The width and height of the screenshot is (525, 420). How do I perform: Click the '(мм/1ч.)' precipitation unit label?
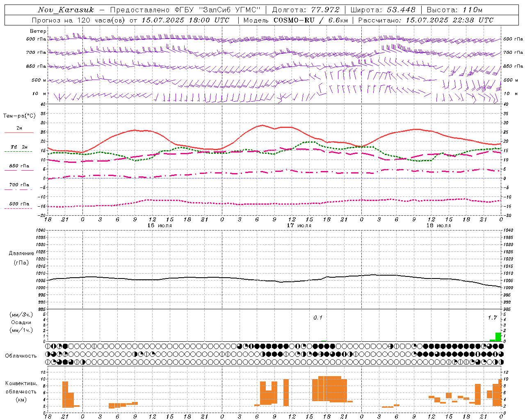click(x=21, y=330)
